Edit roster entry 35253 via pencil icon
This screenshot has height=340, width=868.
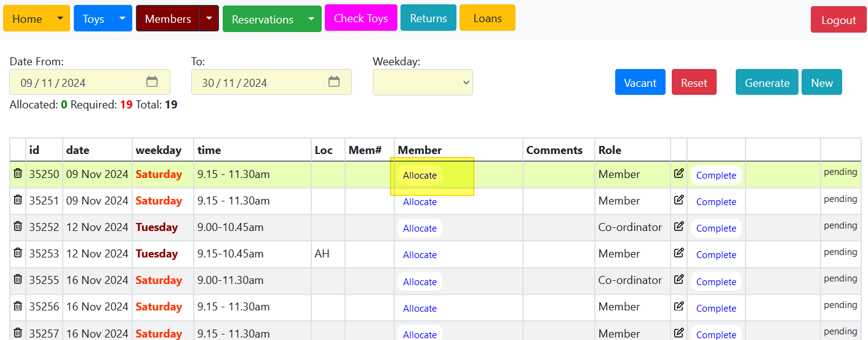point(679,253)
